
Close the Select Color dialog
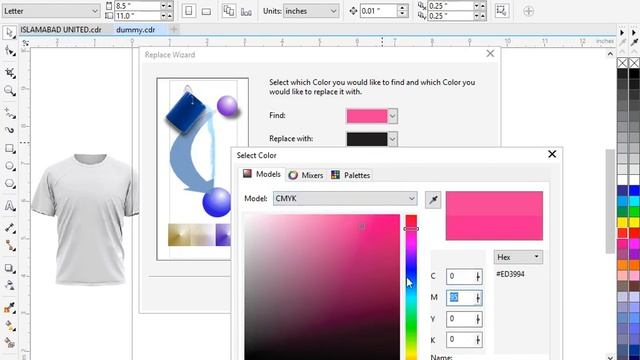point(552,154)
